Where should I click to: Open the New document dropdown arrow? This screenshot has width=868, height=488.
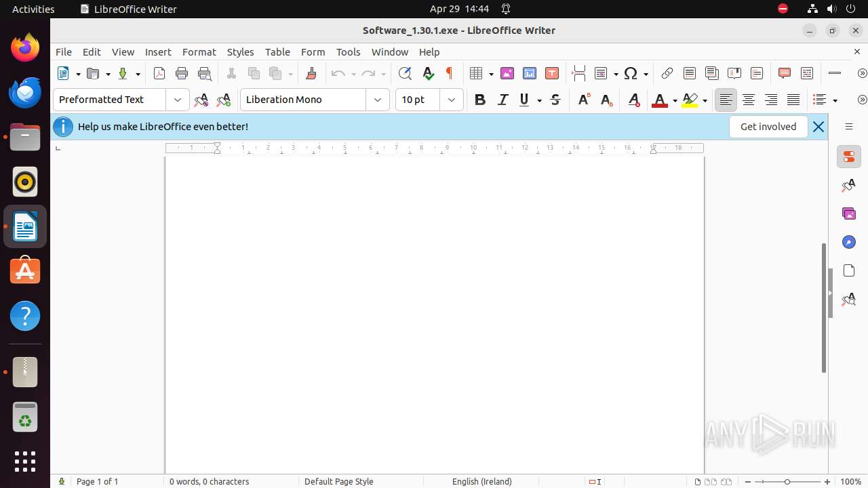click(78, 74)
